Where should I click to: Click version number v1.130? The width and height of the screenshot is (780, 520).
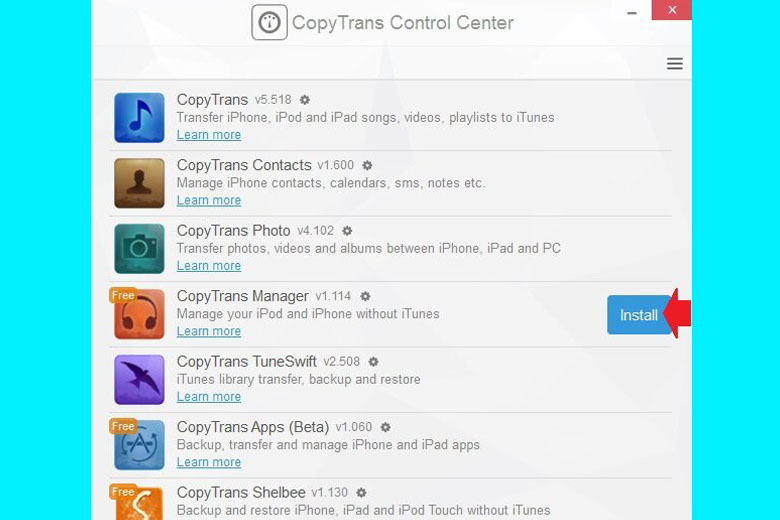point(330,493)
